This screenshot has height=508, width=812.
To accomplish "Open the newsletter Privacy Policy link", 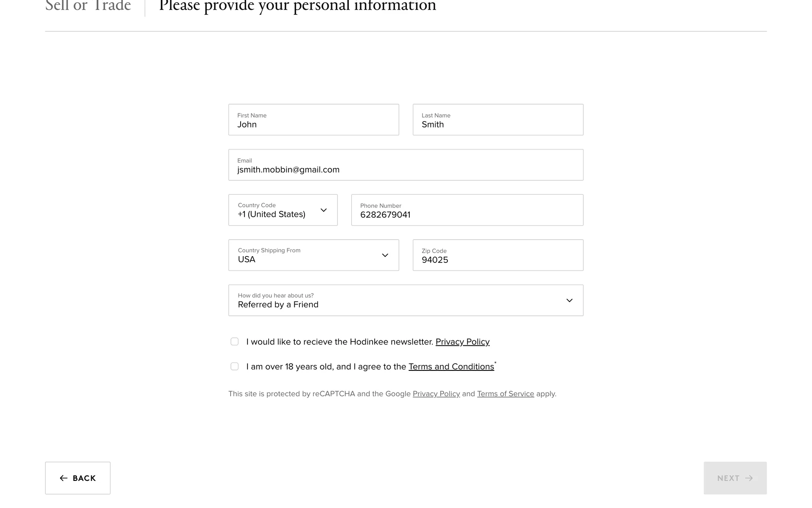I will pos(462,342).
